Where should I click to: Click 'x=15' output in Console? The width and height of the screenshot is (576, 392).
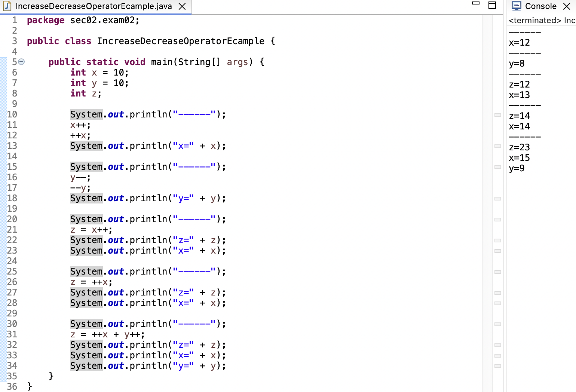point(519,158)
